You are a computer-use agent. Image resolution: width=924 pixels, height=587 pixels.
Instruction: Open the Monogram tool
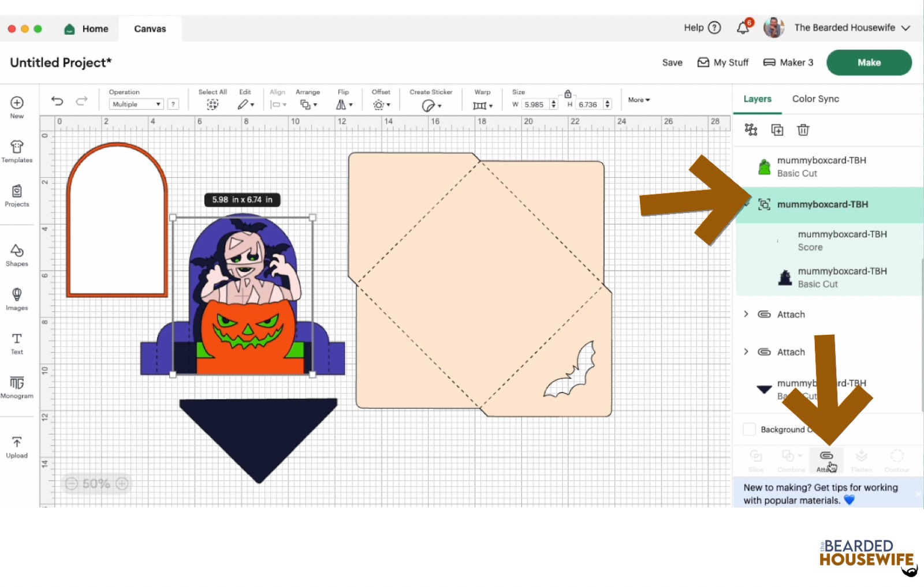click(17, 387)
